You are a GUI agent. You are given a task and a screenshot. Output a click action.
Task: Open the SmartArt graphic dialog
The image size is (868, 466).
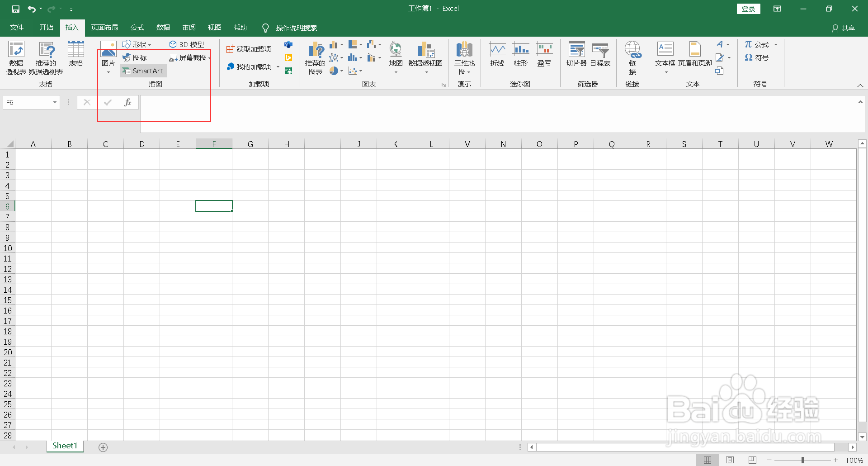tap(143, 71)
